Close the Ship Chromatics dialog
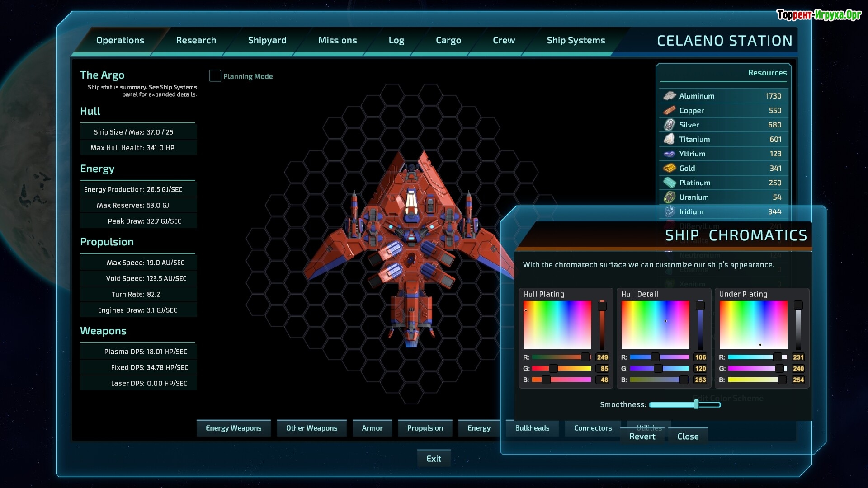This screenshot has width=868, height=488. (x=688, y=436)
